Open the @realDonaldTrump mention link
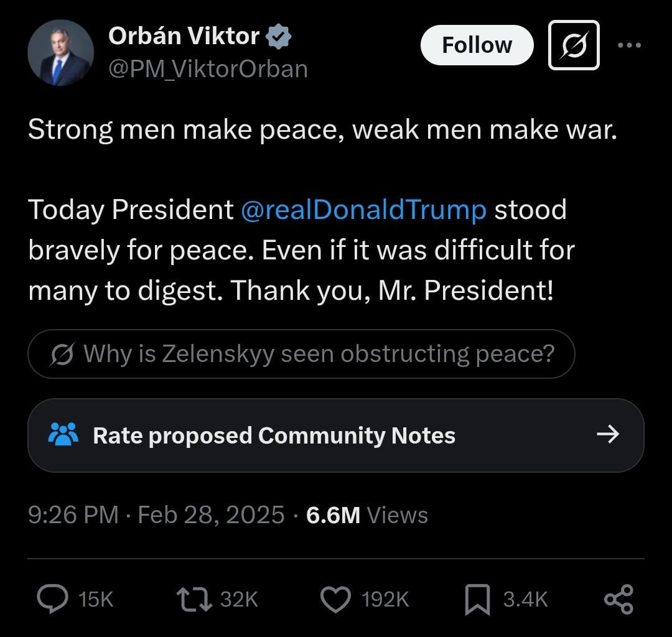672x637 pixels. pyautogui.click(x=364, y=210)
